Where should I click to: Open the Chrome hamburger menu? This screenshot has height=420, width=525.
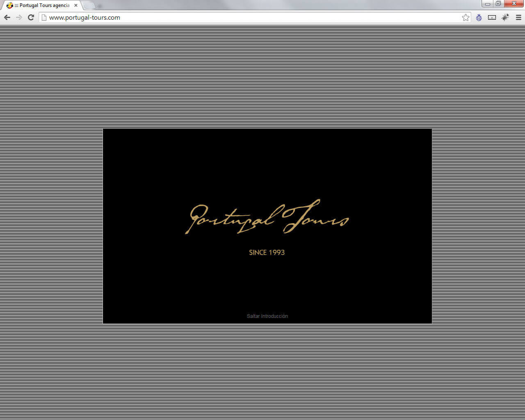[518, 17]
